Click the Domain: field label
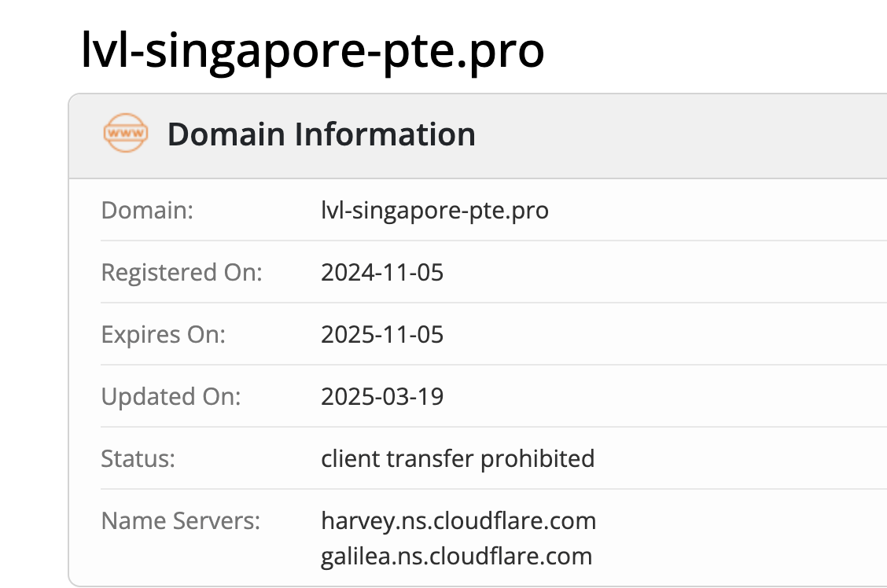Screen dimensions: 887x588 [147, 211]
